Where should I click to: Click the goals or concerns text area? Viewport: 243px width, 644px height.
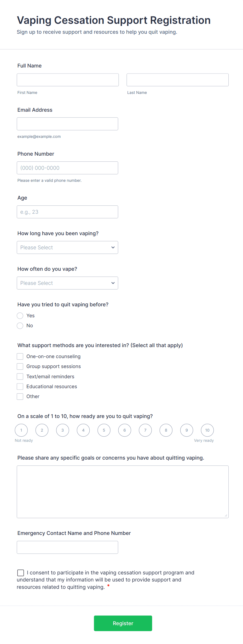point(123,492)
